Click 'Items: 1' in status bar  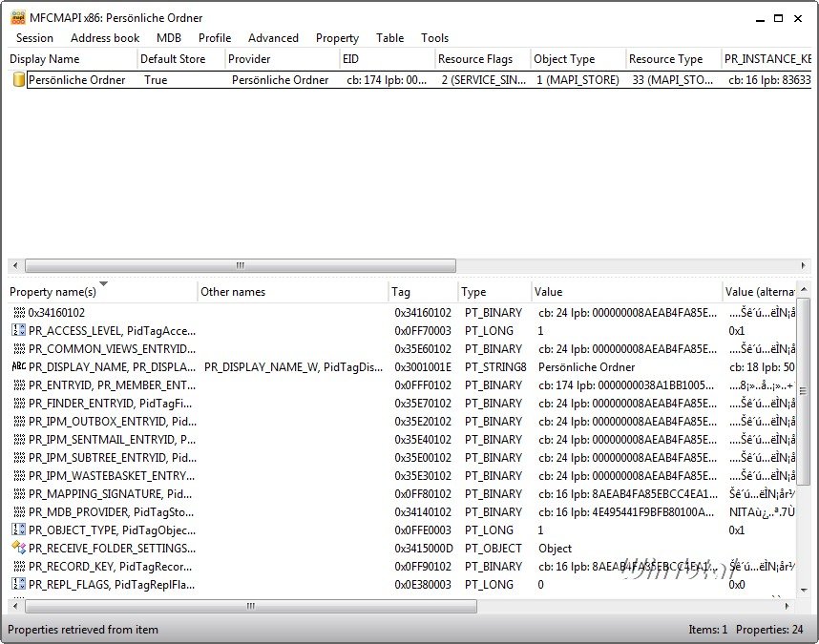[707, 630]
